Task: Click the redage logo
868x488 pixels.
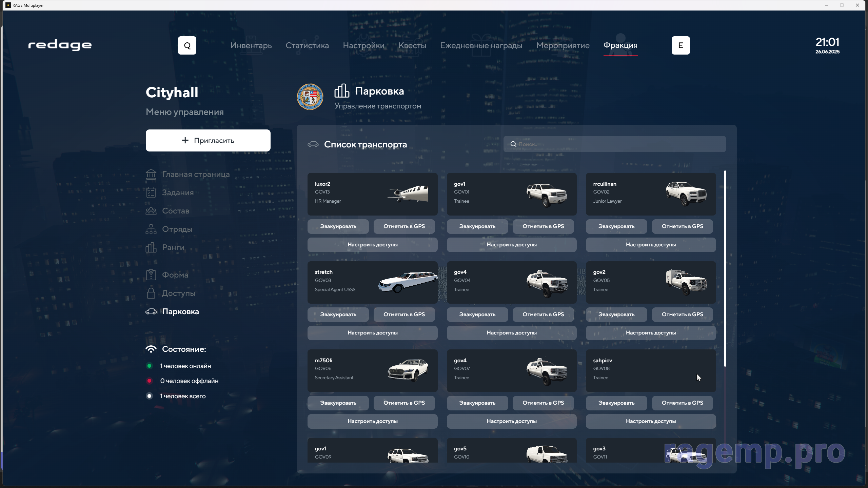Action: pyautogui.click(x=60, y=45)
